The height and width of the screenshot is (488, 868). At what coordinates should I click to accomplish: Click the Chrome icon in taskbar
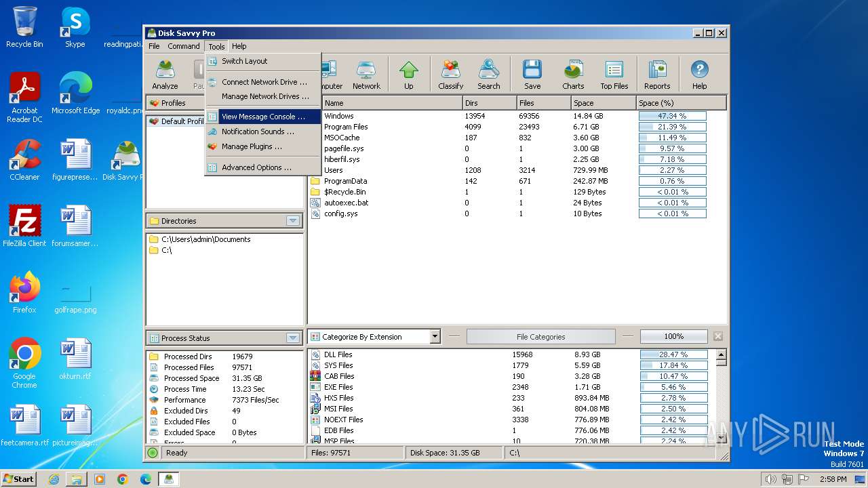[122, 479]
